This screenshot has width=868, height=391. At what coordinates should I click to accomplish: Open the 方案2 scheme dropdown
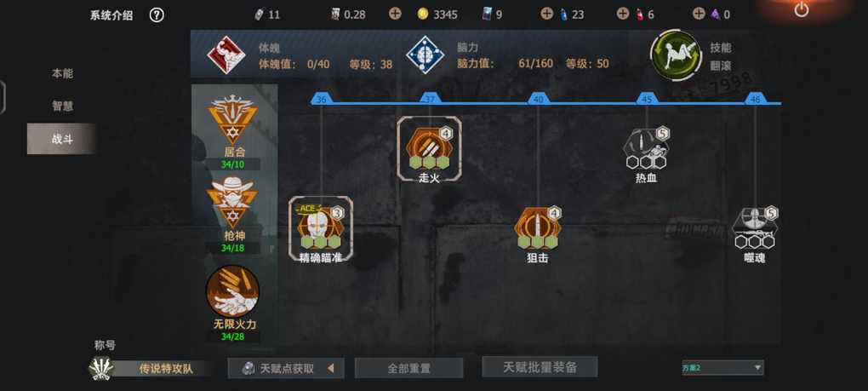[722, 367]
